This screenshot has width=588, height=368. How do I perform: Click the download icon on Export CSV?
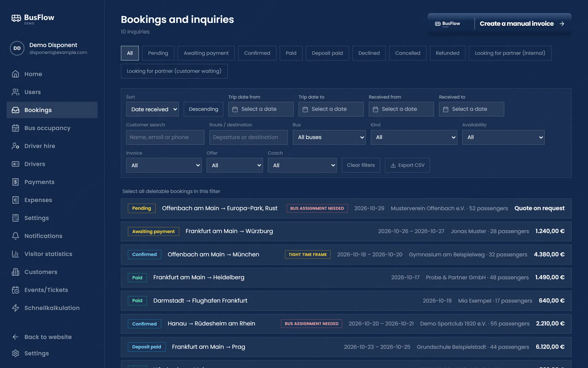[393, 165]
